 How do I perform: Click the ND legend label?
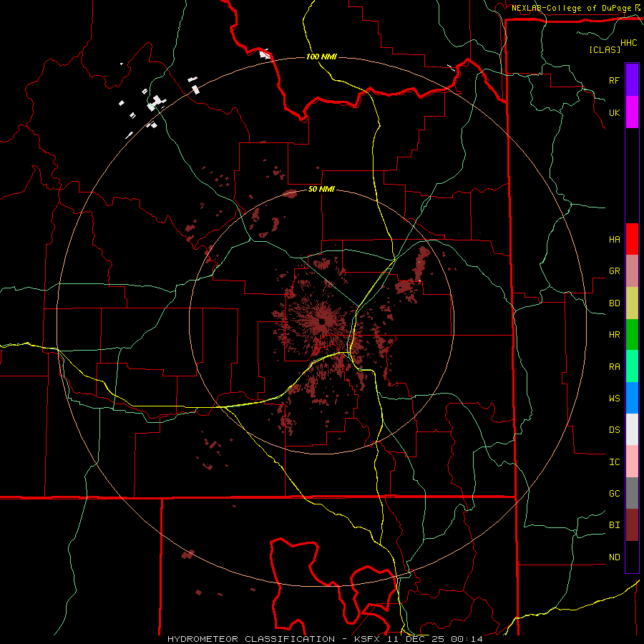coord(614,557)
